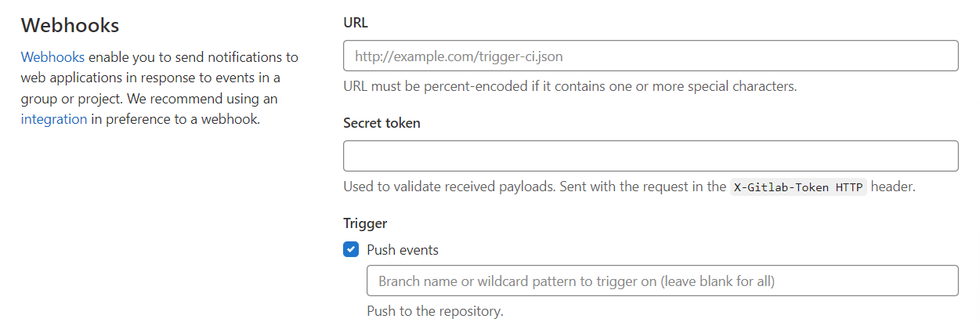Image resolution: width=980 pixels, height=326 pixels.
Task: Open the blue Webhooks documentation link
Action: click(52, 57)
